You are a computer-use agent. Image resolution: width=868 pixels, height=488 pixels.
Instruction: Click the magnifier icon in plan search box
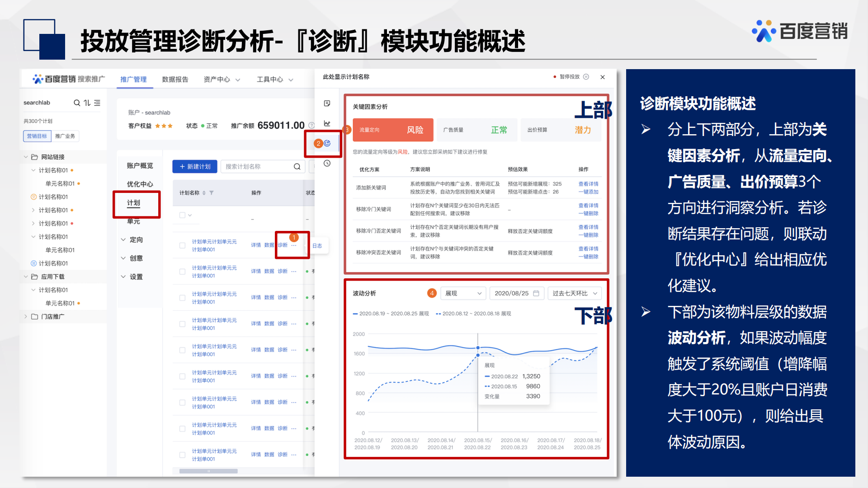click(297, 167)
